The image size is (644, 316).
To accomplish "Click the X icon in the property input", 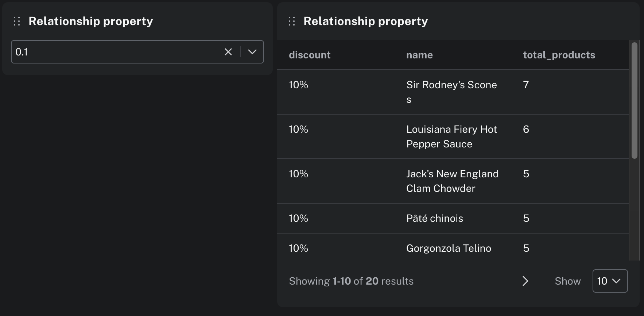I will (x=228, y=52).
